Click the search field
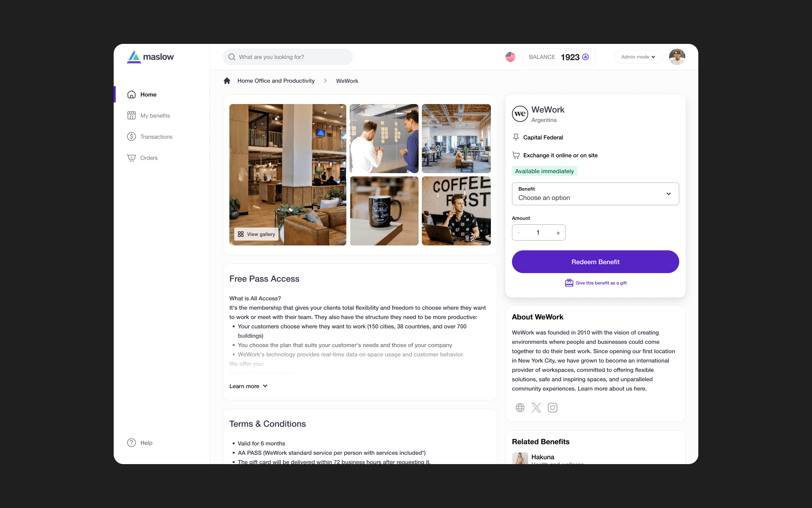The height and width of the screenshot is (508, 812). click(287, 57)
